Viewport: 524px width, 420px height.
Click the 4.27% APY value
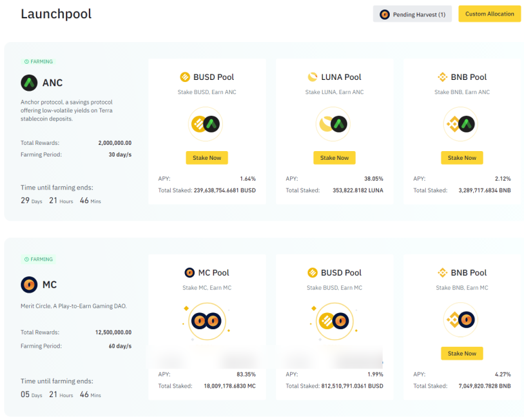coord(503,375)
